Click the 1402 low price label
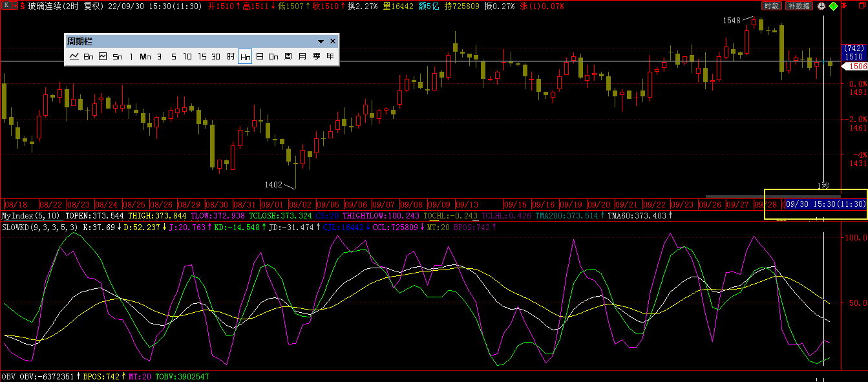 coord(273,184)
